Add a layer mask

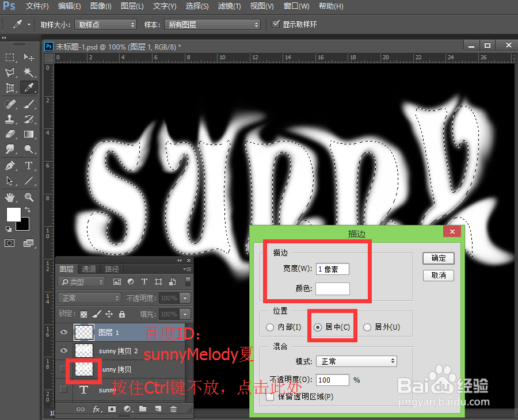tap(112, 409)
